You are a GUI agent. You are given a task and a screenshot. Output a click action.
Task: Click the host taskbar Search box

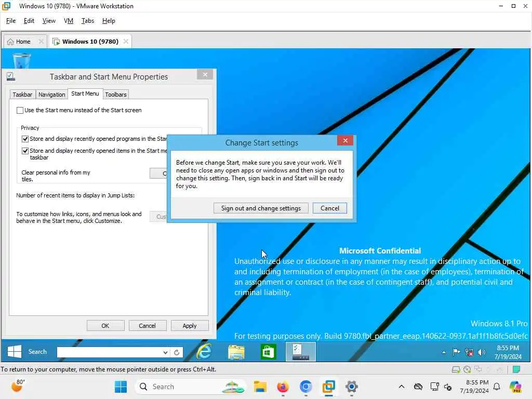coord(191,387)
